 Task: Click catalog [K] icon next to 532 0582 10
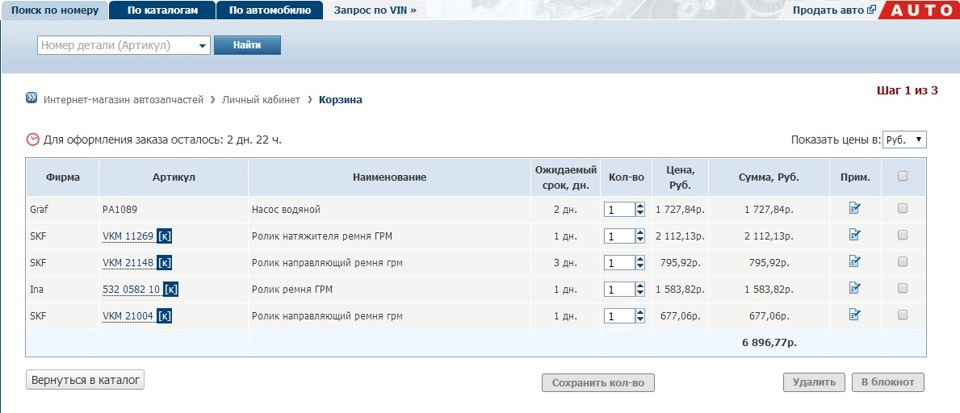(171, 289)
